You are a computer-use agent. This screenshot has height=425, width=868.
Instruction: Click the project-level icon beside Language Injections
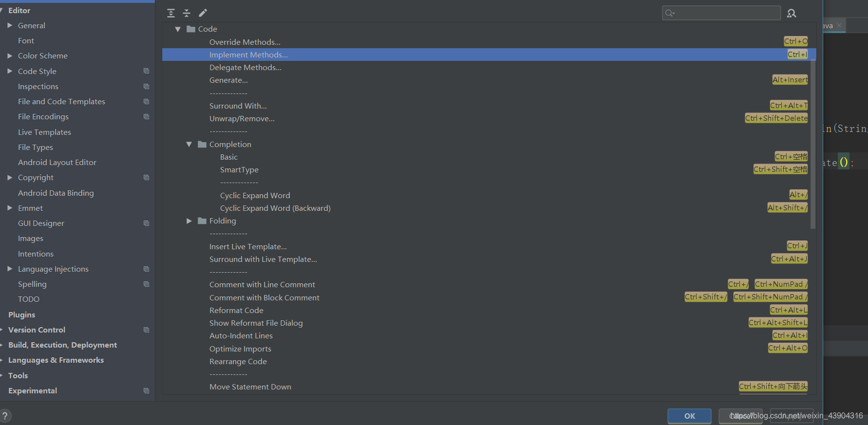(x=146, y=269)
